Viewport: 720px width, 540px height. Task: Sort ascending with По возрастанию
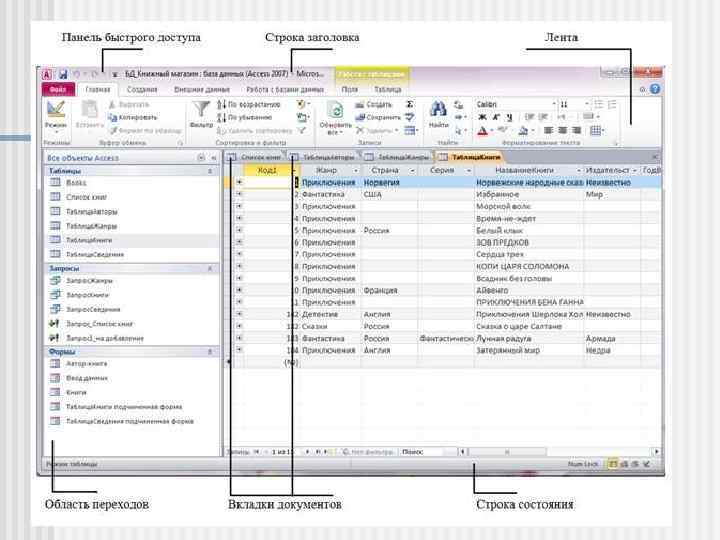[248, 105]
